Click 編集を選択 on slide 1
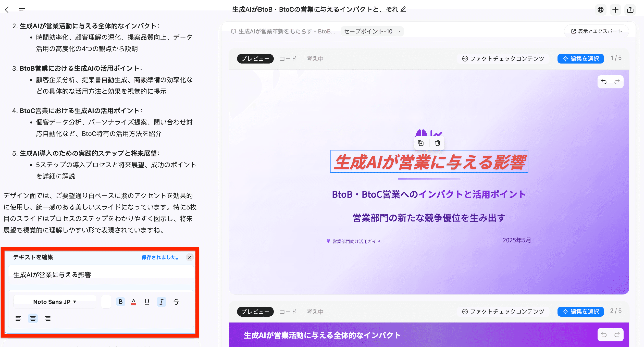This screenshot has width=644, height=347. click(580, 59)
